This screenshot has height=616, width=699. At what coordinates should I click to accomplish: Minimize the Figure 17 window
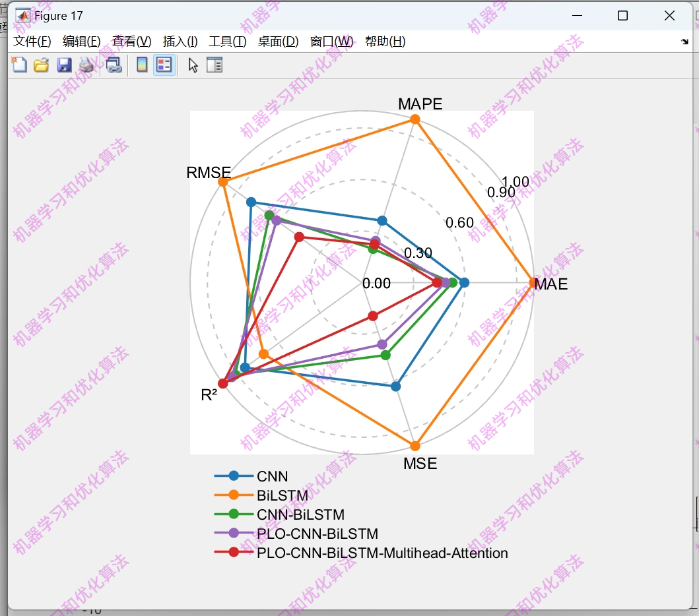(x=578, y=16)
